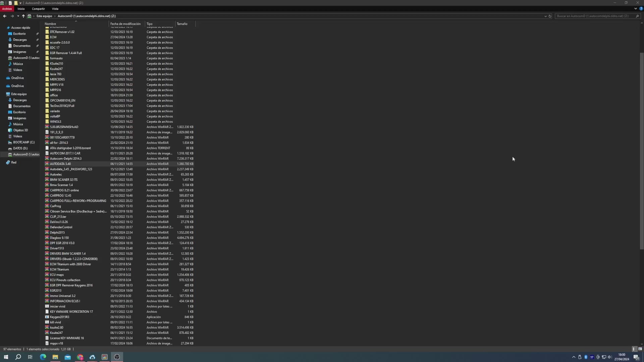Select AUTODATA 3.40 archive row
Screen dimensions: 644x362
click(x=119, y=164)
